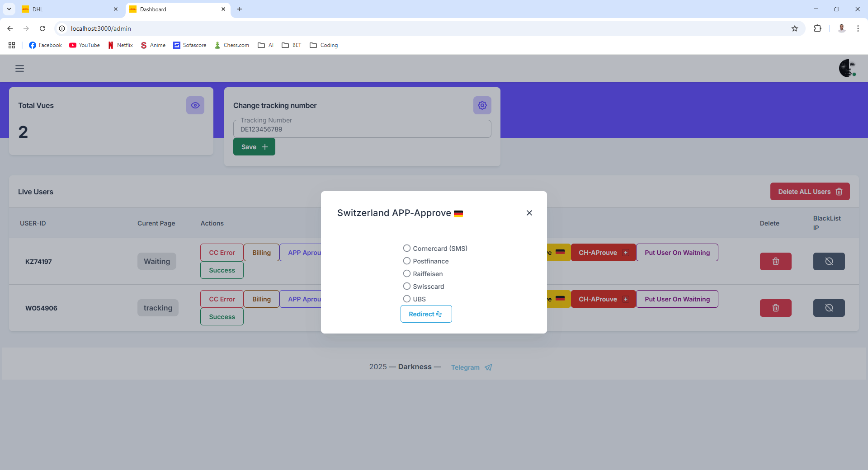The width and height of the screenshot is (868, 470).
Task: Go back in the browser
Action: [x=10, y=28]
